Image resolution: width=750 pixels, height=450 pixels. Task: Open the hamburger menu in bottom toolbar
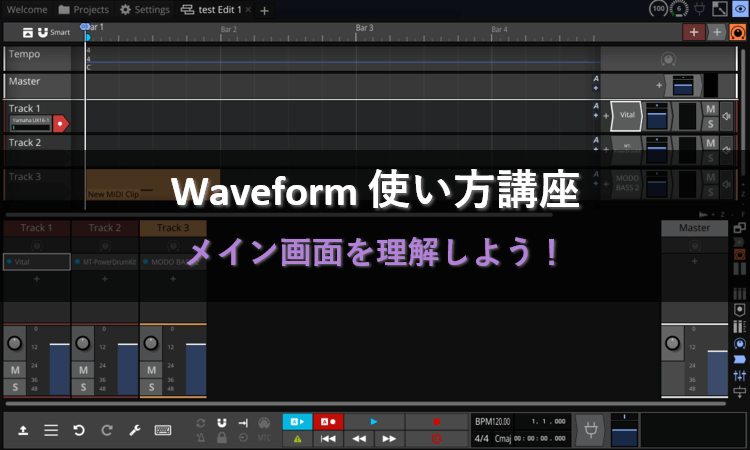(x=51, y=430)
